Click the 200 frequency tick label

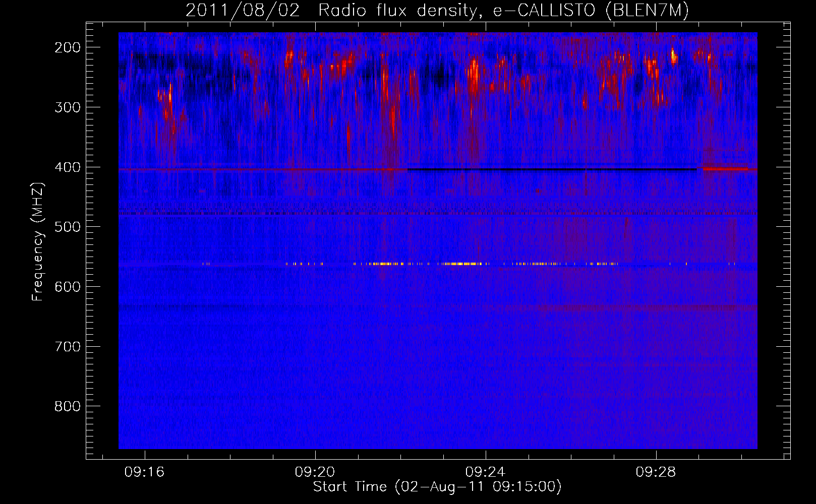tap(68, 47)
